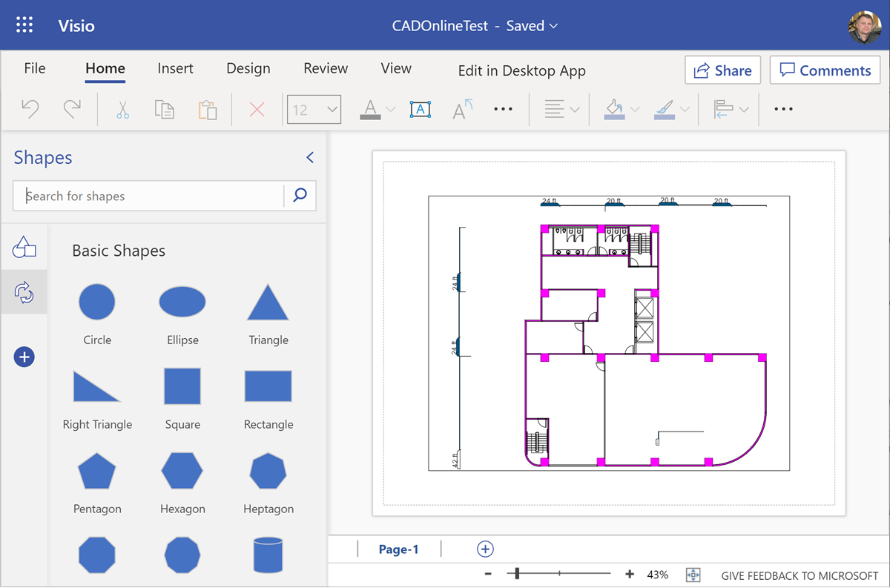Select the refresh arrows stencil icon

click(24, 292)
